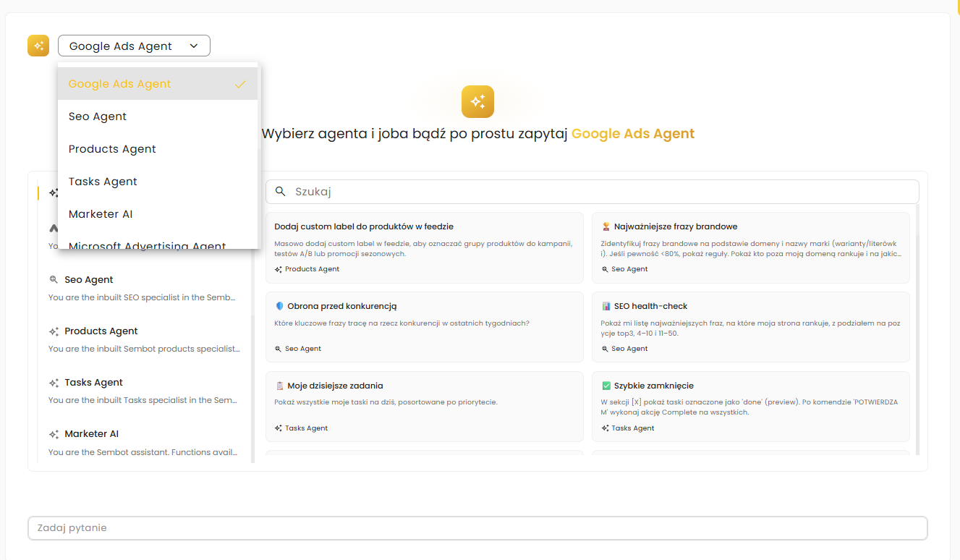Open the SEO health-check job card

click(x=751, y=327)
